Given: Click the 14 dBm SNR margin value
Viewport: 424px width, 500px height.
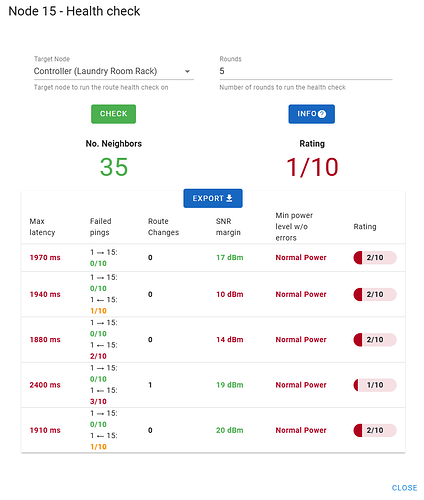Looking at the screenshot, I should [x=230, y=340].
